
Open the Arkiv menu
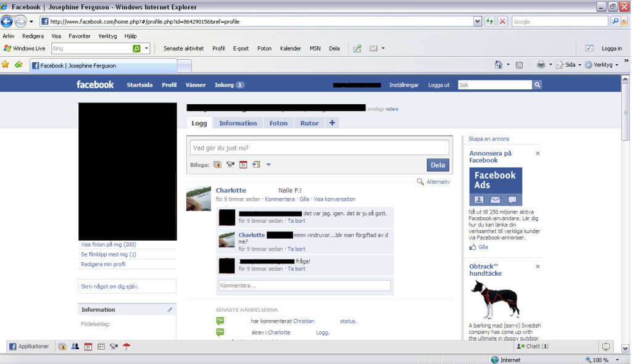click(9, 36)
